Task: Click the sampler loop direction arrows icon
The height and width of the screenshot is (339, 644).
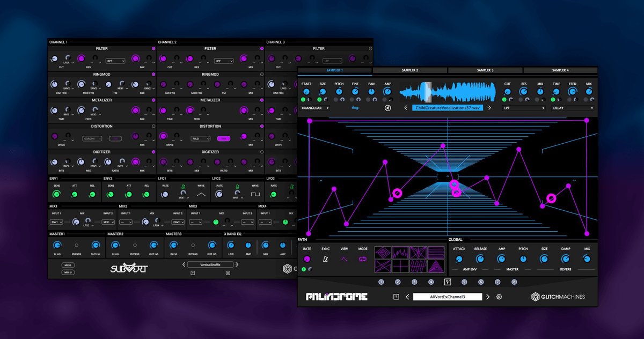Action: tap(355, 108)
